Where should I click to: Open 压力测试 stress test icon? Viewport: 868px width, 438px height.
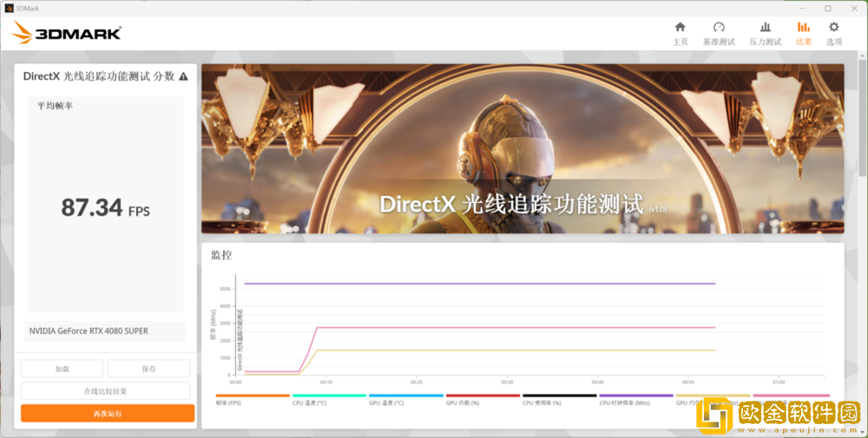point(765,33)
